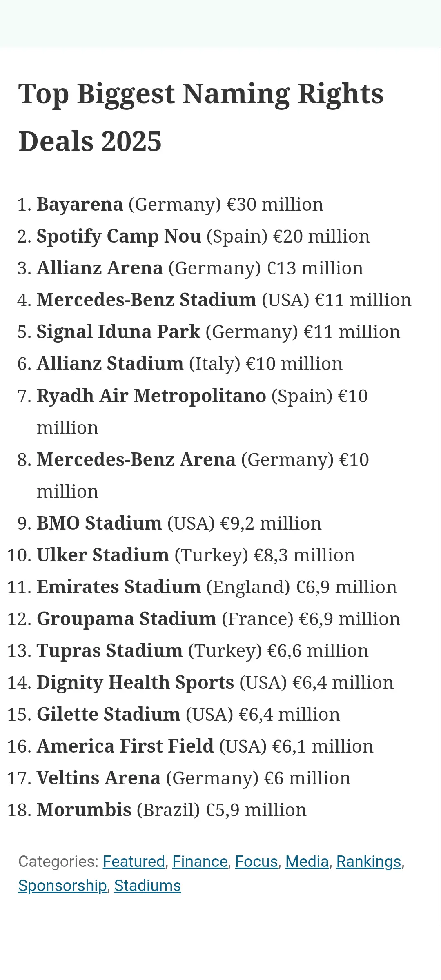Click the Top Biggest Naming Rights Deals heading

(x=200, y=118)
